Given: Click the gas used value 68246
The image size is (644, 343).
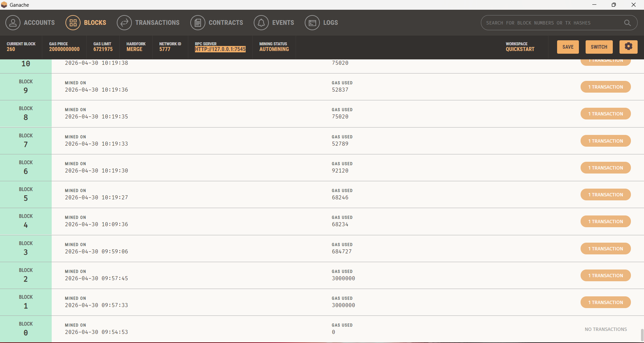Looking at the screenshot, I should tap(340, 197).
